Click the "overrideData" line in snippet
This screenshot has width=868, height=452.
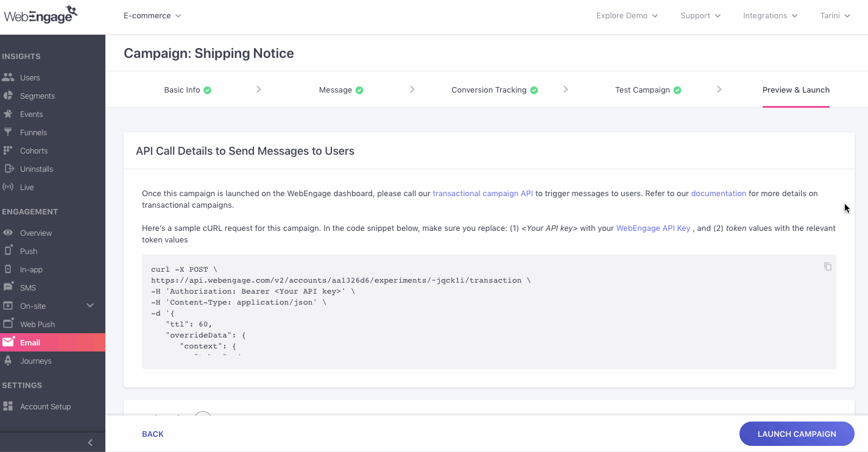click(x=205, y=335)
